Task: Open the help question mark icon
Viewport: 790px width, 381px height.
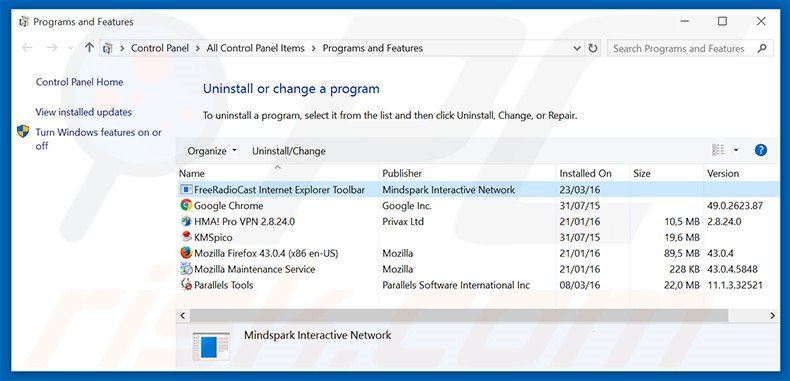Action: pos(761,150)
